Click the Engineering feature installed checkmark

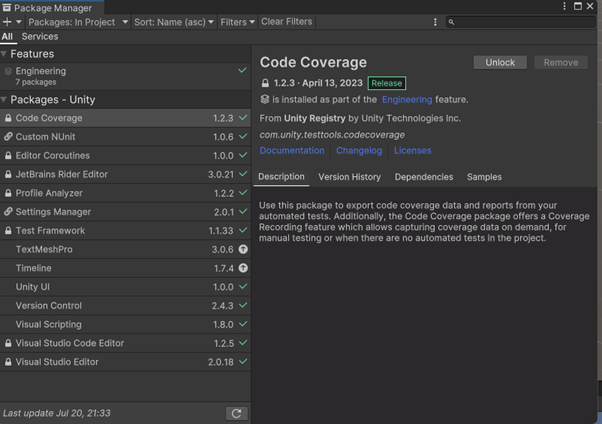tap(242, 71)
